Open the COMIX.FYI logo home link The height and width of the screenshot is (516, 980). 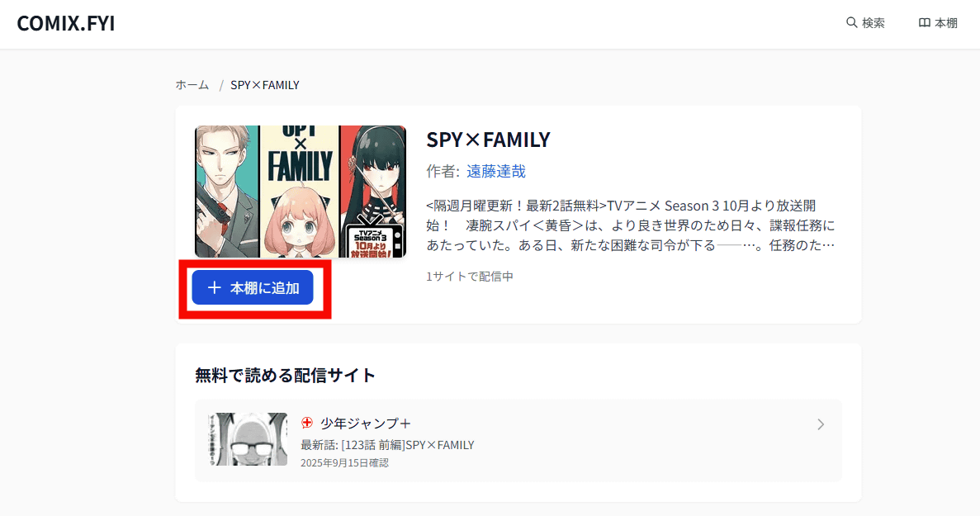66,23
